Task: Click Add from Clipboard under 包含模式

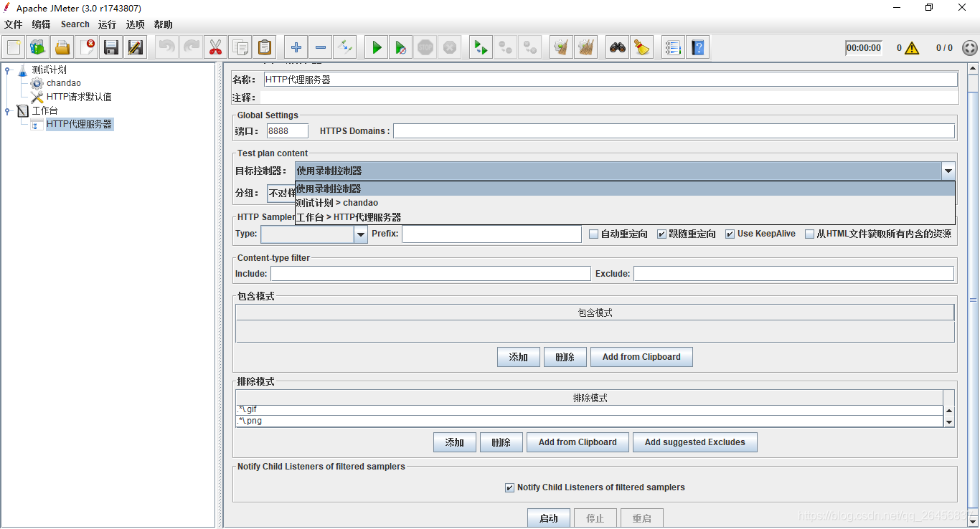Action: pos(641,357)
